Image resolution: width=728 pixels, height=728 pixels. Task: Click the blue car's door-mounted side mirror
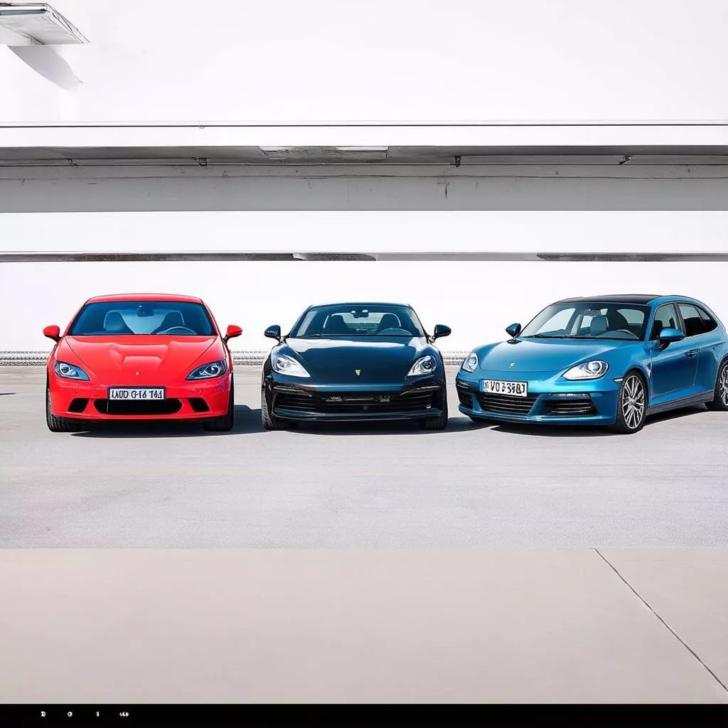click(x=670, y=336)
